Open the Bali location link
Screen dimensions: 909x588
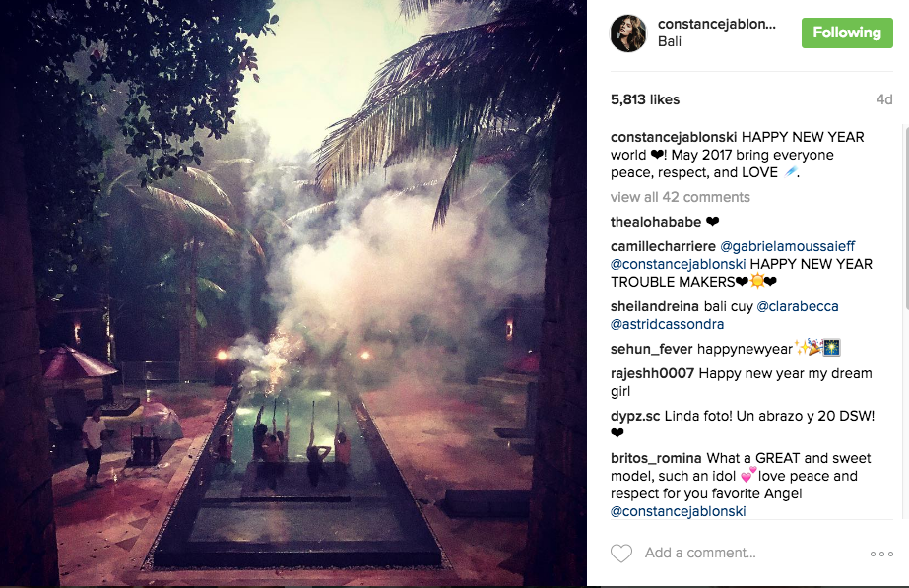(670, 41)
